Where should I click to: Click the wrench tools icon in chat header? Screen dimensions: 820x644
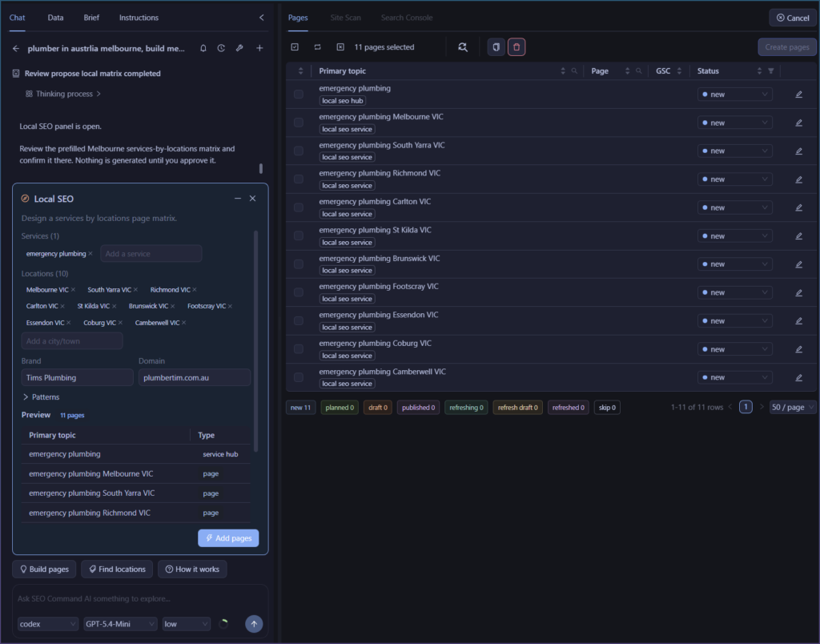(x=239, y=48)
